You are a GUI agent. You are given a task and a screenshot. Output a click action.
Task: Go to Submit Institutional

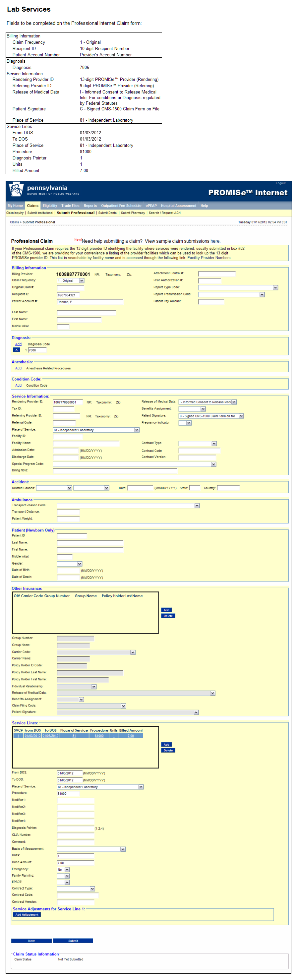pos(40,213)
